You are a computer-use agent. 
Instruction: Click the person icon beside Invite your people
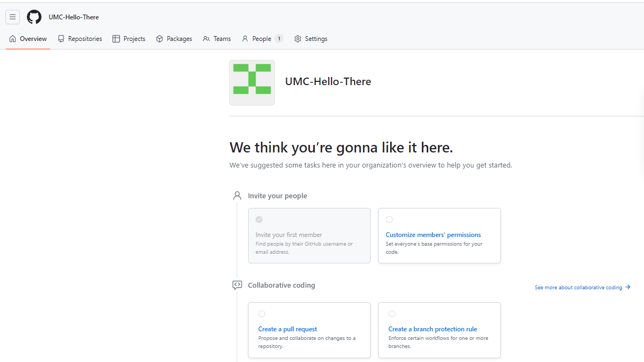click(x=237, y=196)
